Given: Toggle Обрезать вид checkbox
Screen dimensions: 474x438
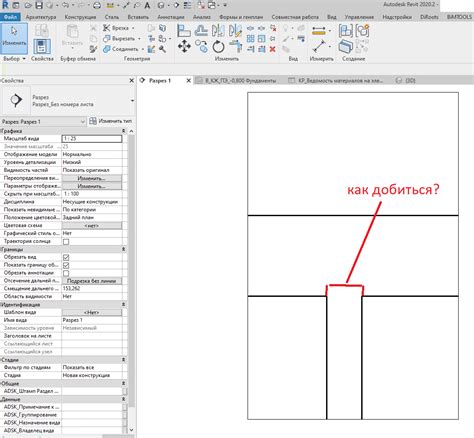Looking at the screenshot, I should (66, 257).
